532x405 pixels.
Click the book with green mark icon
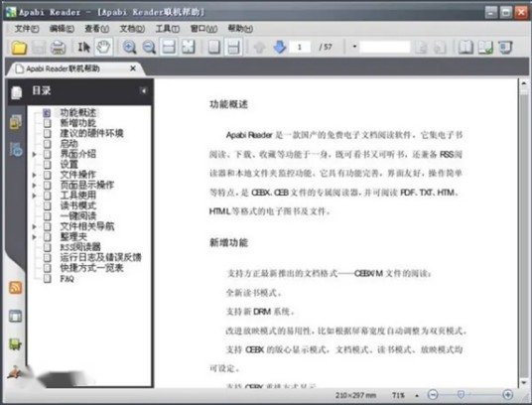click(485, 47)
